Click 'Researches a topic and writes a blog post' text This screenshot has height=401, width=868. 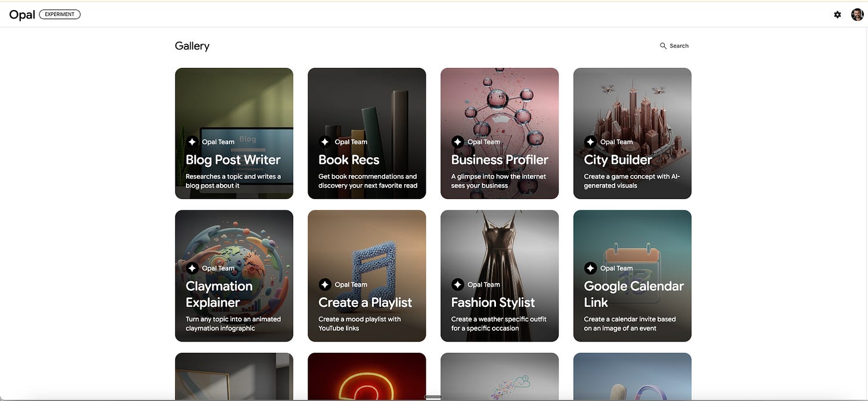(233, 181)
